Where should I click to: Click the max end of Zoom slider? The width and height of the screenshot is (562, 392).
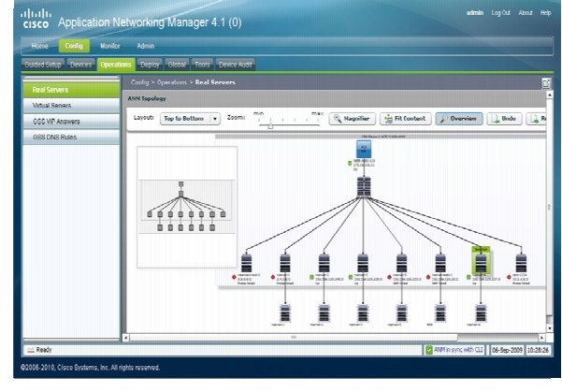tap(318, 113)
